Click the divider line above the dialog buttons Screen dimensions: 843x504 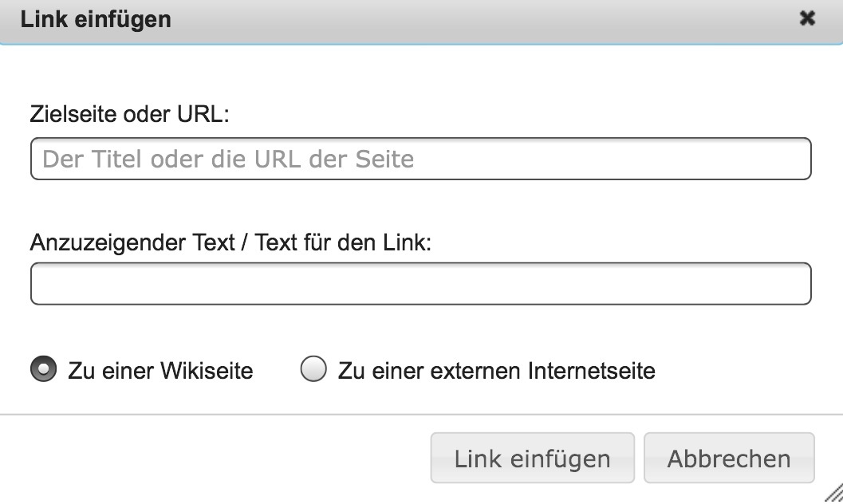point(421,415)
